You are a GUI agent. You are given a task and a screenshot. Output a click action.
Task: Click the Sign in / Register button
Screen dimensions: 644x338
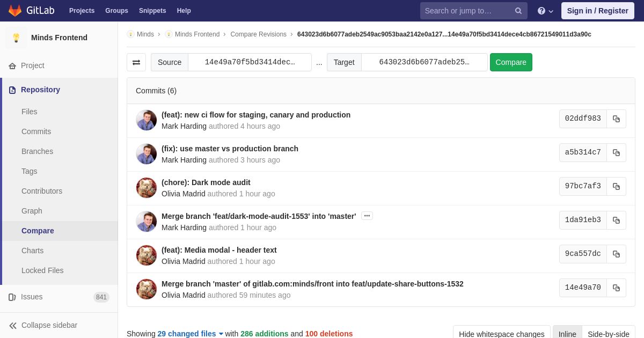coord(597,11)
